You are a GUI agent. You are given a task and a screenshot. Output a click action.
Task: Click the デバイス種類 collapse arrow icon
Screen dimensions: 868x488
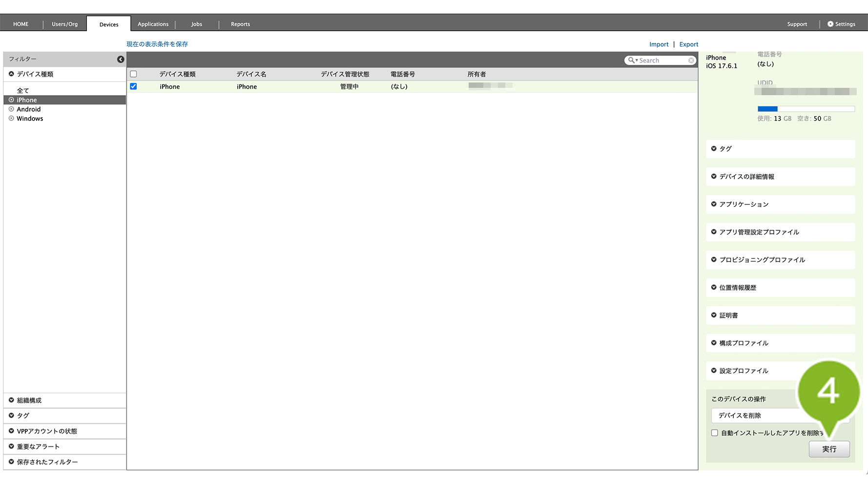[x=11, y=74]
